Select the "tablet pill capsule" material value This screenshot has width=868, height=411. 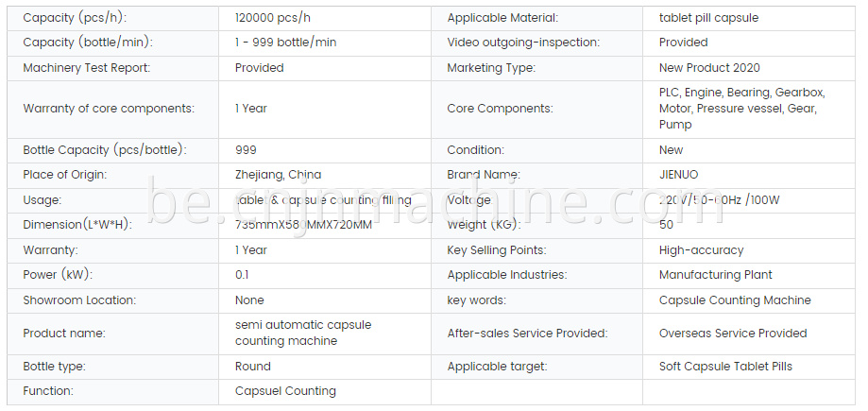coord(708,18)
